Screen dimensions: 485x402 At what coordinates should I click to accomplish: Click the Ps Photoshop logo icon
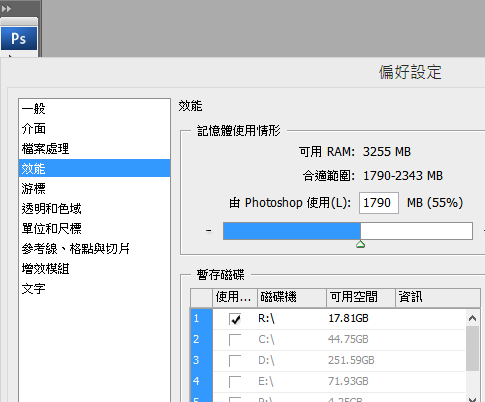tap(19, 38)
